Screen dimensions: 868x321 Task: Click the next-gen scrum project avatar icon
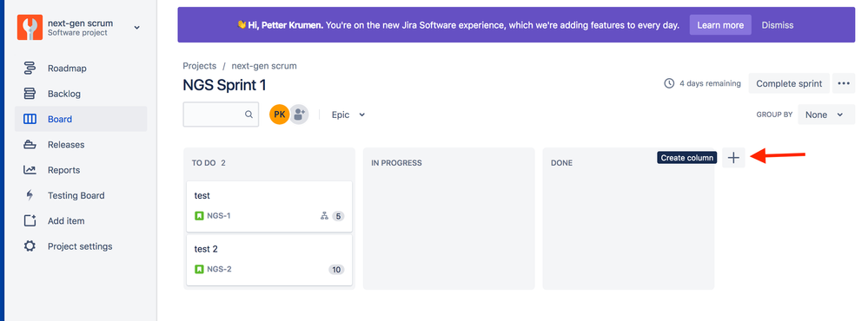coord(30,27)
